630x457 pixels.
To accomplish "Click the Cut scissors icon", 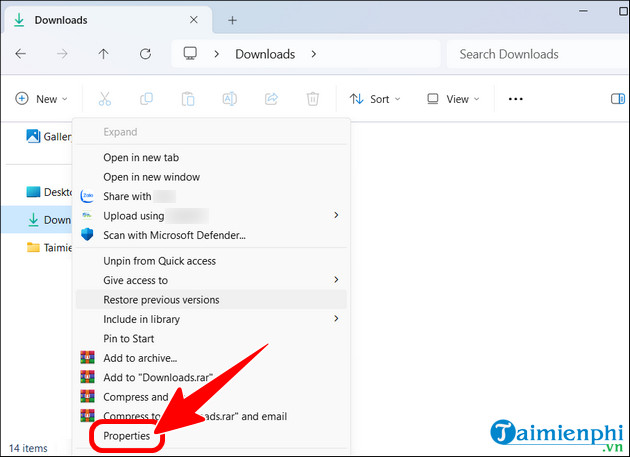I will (105, 99).
